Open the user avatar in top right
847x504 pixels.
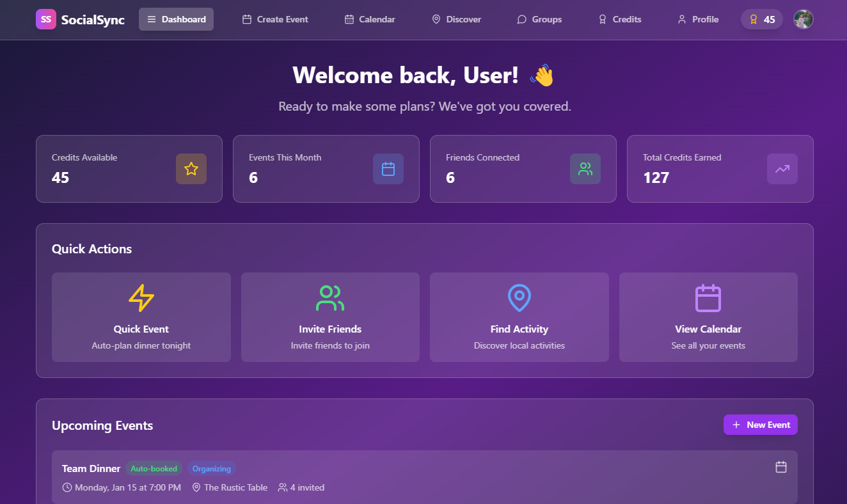[803, 19]
